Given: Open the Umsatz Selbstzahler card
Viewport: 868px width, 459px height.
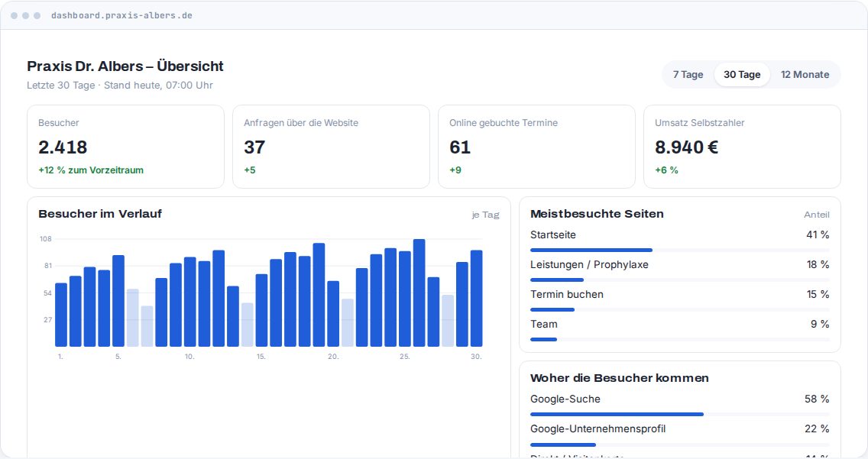Looking at the screenshot, I should click(x=742, y=147).
